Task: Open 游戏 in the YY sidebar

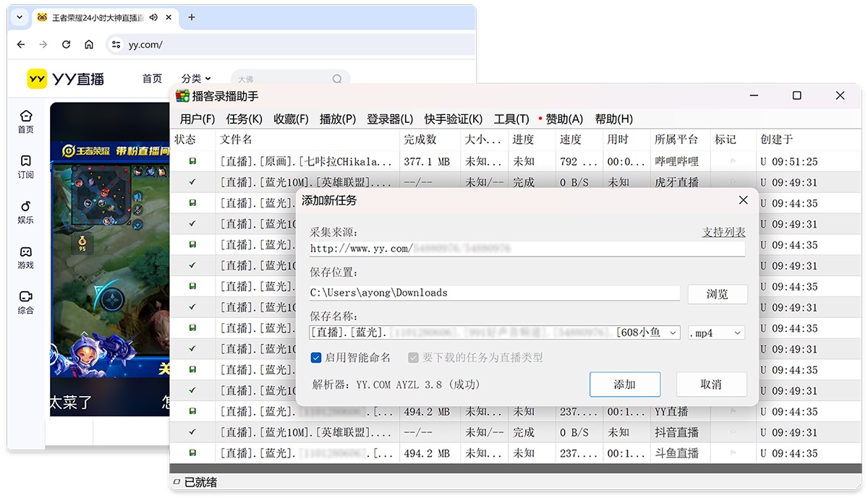Action: (26, 257)
